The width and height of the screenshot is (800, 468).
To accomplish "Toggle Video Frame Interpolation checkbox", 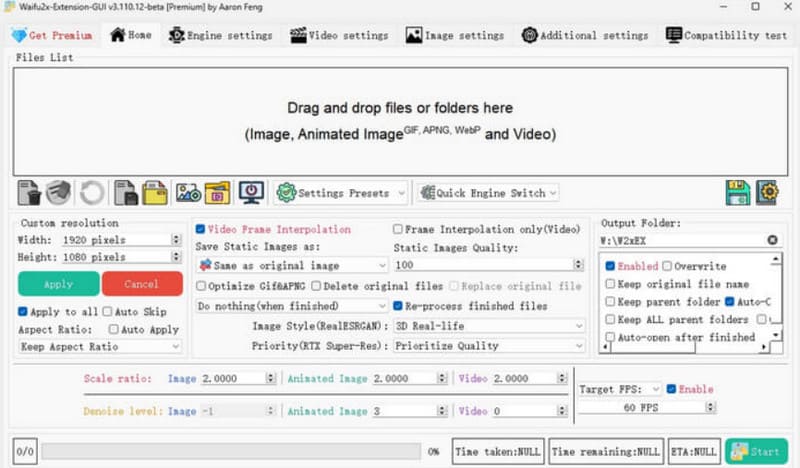I will coord(201,229).
